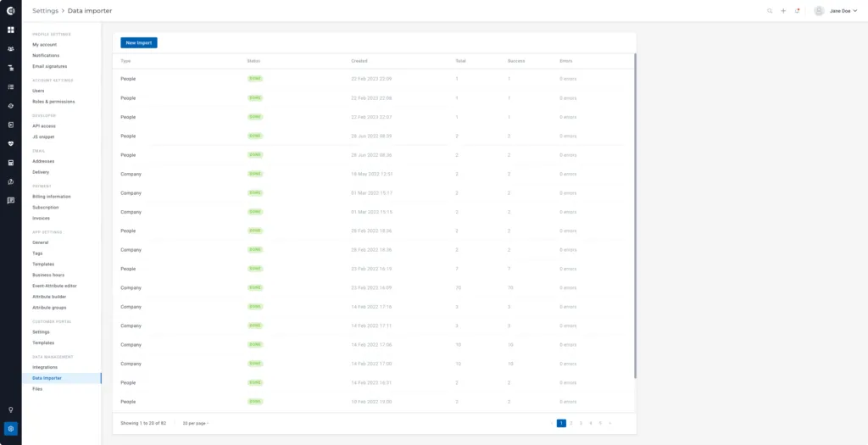
Task: Open Subscription page
Action: tap(46, 208)
